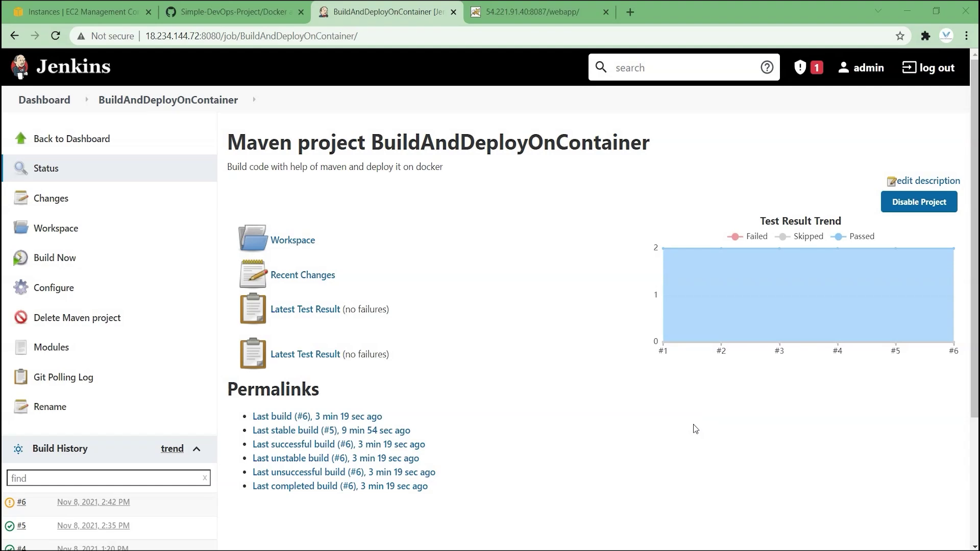Click the Modules document icon
Viewport: 980px width, 551px height.
coord(21,347)
